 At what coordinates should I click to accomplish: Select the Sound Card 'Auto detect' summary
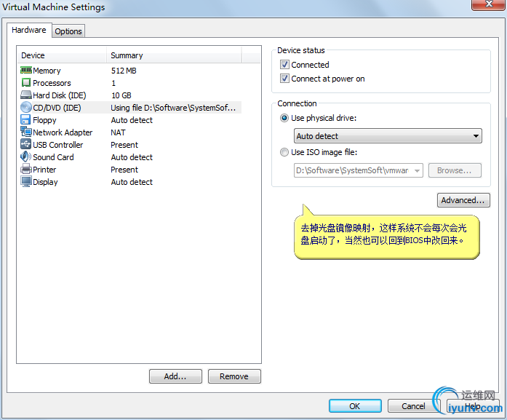(132, 157)
